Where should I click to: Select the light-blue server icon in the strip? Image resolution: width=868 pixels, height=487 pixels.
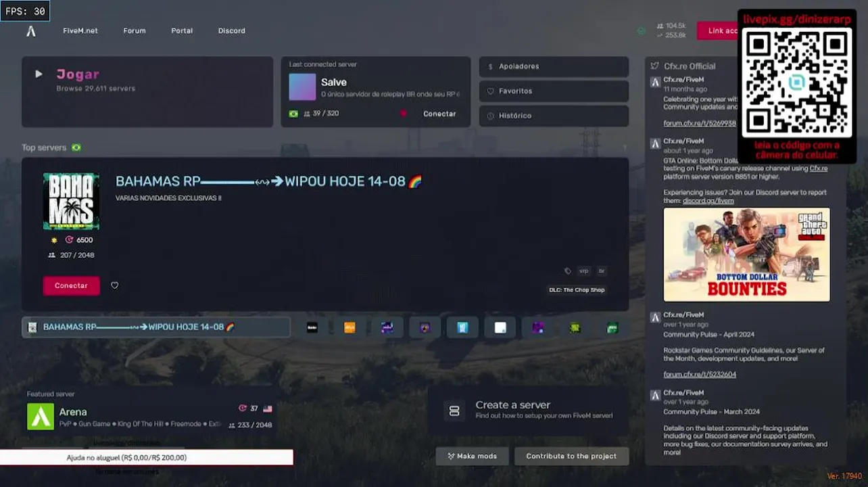(x=462, y=327)
